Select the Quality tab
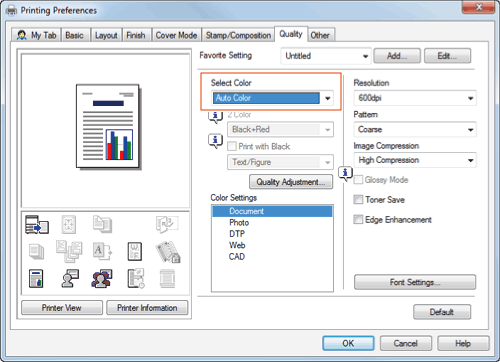 [291, 34]
